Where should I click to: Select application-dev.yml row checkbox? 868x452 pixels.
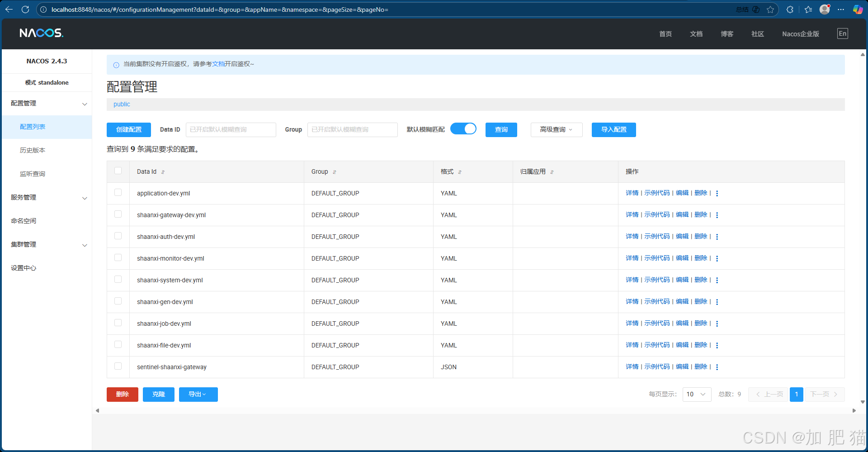tap(118, 192)
